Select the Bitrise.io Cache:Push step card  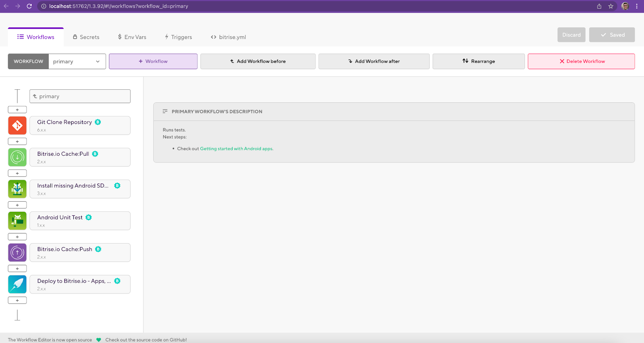click(80, 253)
